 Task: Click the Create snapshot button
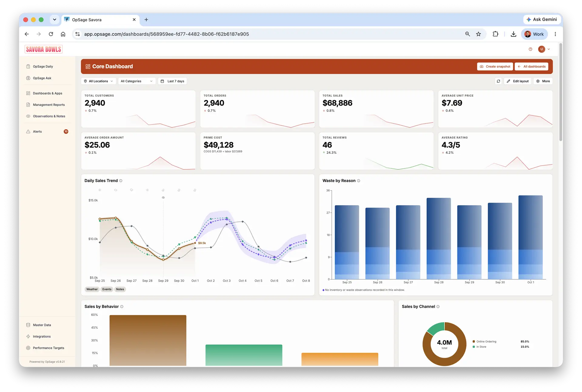click(x=495, y=66)
